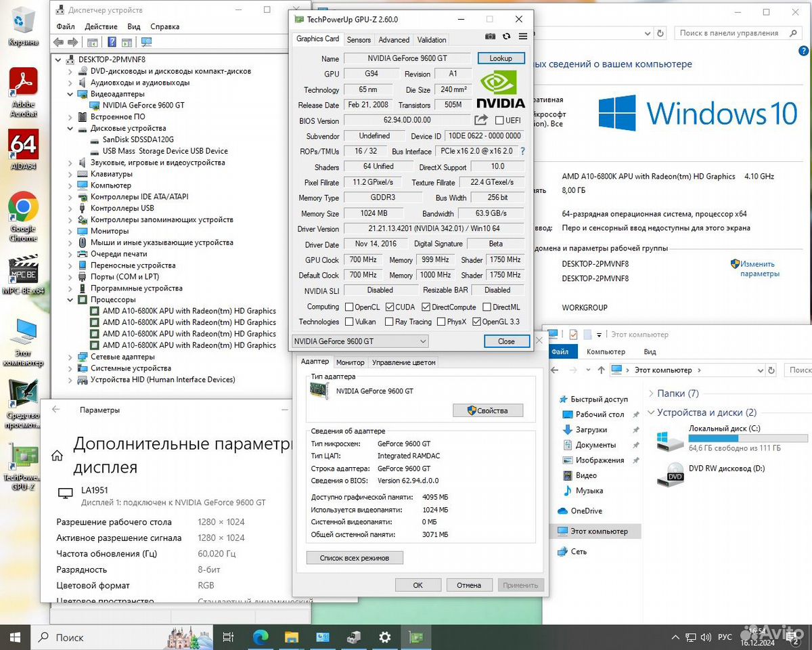Viewport: 812px width, 650px height.
Task: Click back arrow in Параметры window
Action: 55,410
